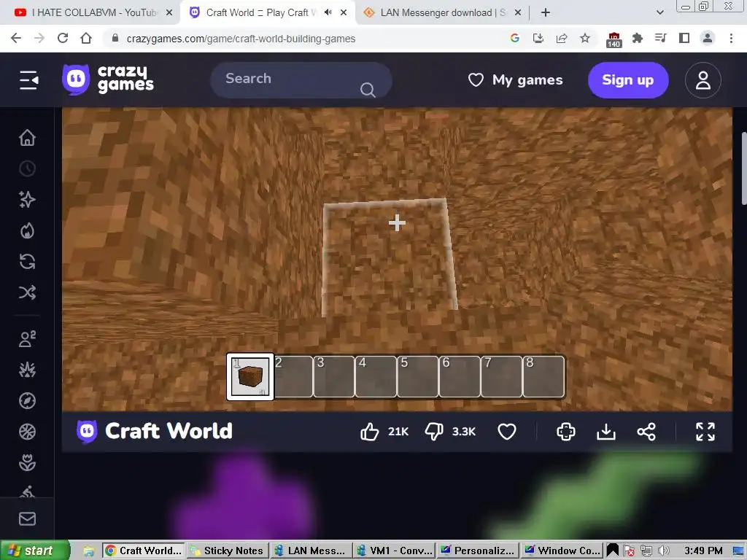Open Adventure compass icon in sidebar

pyautogui.click(x=27, y=401)
